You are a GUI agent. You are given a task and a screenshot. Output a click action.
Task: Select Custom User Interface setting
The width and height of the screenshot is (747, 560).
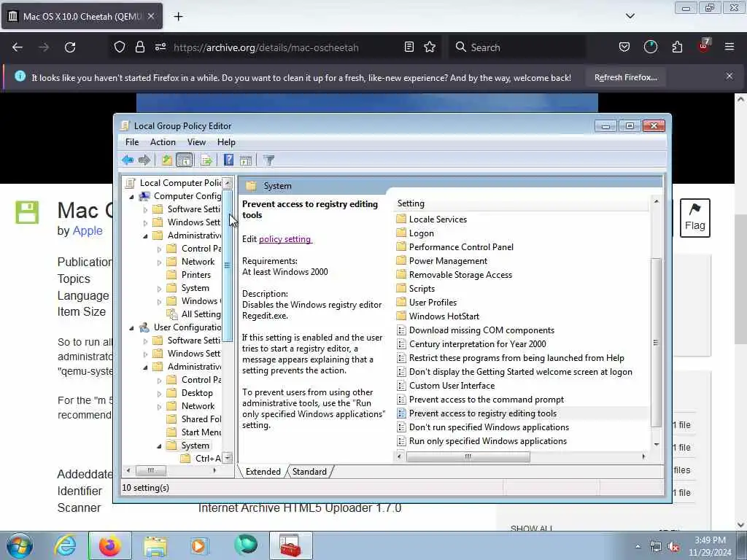pyautogui.click(x=452, y=386)
